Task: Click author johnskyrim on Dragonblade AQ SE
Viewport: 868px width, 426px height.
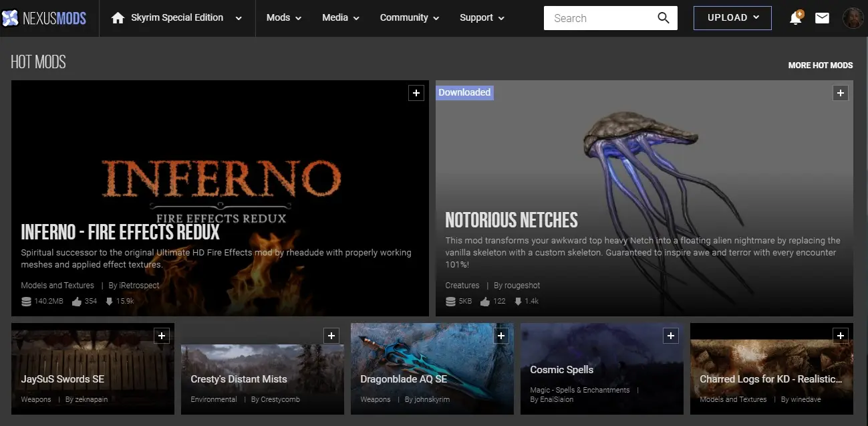Action: click(x=432, y=400)
